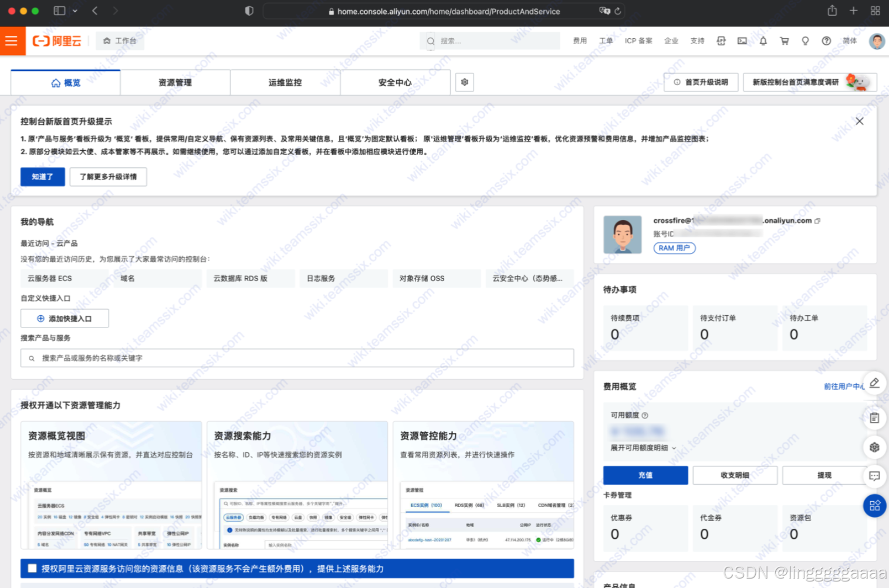The width and height of the screenshot is (889, 588).
Task: Open 代金券 count tile
Action: point(735,528)
